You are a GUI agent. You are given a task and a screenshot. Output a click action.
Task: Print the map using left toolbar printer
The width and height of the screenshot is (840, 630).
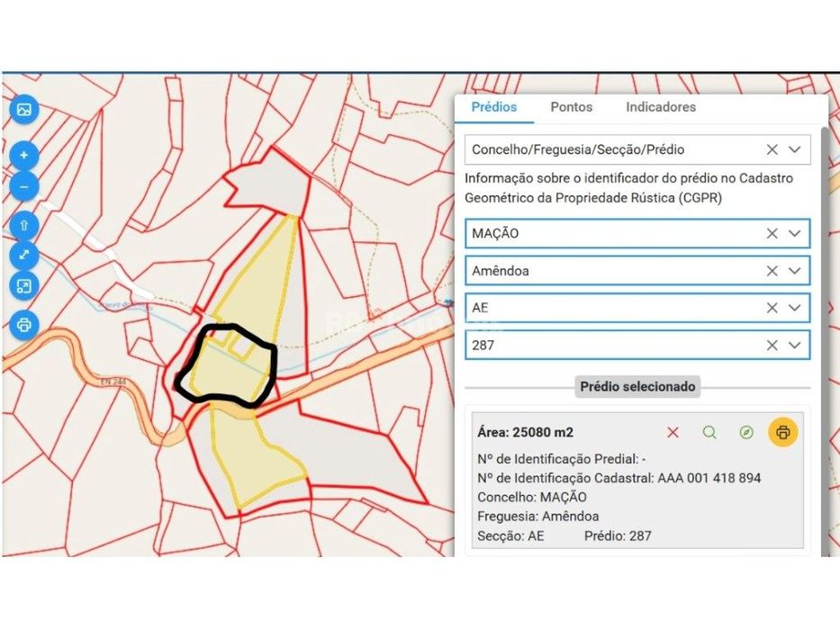click(24, 325)
